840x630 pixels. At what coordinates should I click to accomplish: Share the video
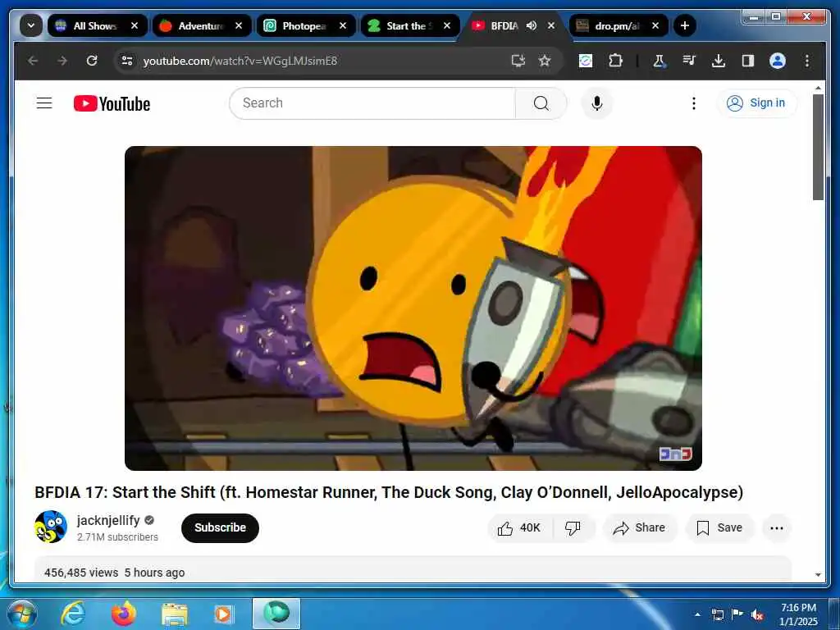click(x=640, y=528)
